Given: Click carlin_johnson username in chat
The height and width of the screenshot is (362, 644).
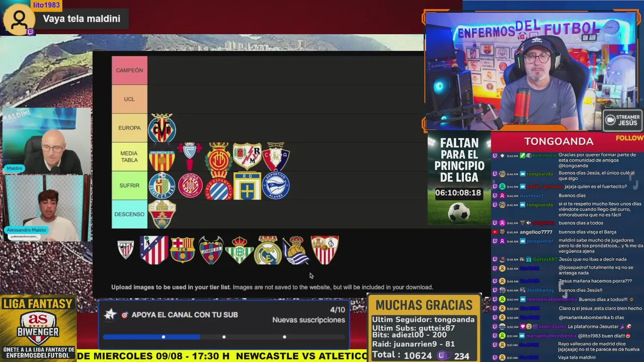Looking at the screenshot, I should [544, 187].
